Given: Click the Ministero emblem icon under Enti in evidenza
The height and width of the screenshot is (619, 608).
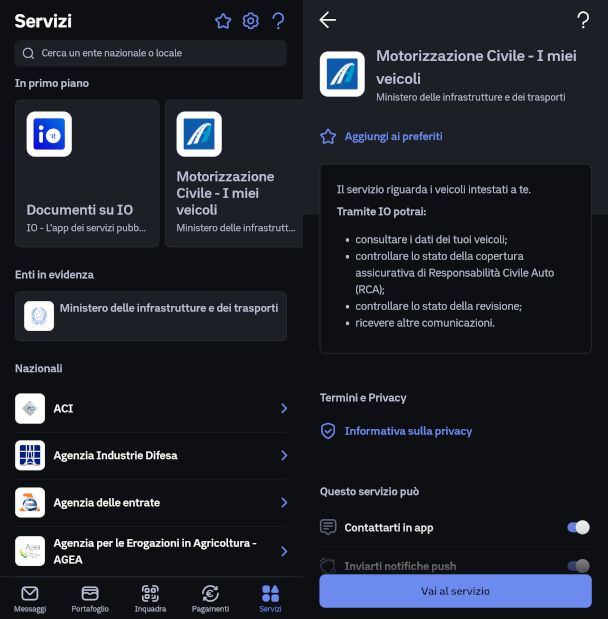Looking at the screenshot, I should 39,316.
